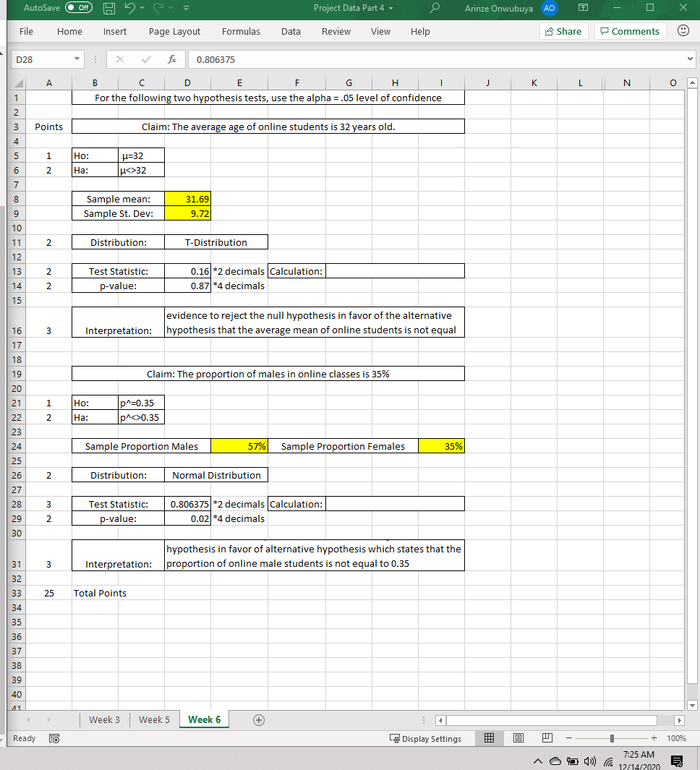Click horizontal scrollbar left arrow
This screenshot has width=700, height=770.
440,720
